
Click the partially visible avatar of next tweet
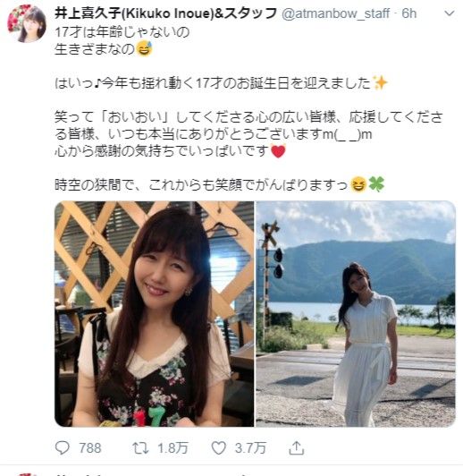tap(28, 474)
